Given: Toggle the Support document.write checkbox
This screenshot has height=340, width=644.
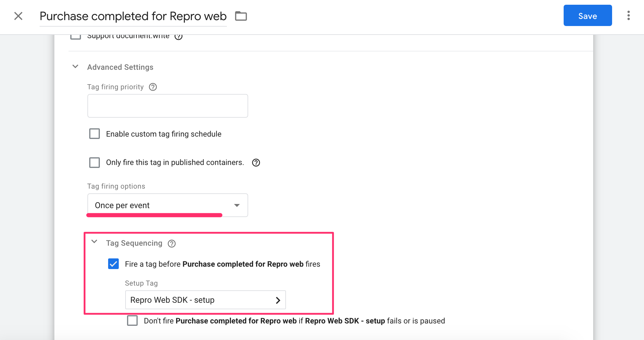Looking at the screenshot, I should tap(76, 37).
